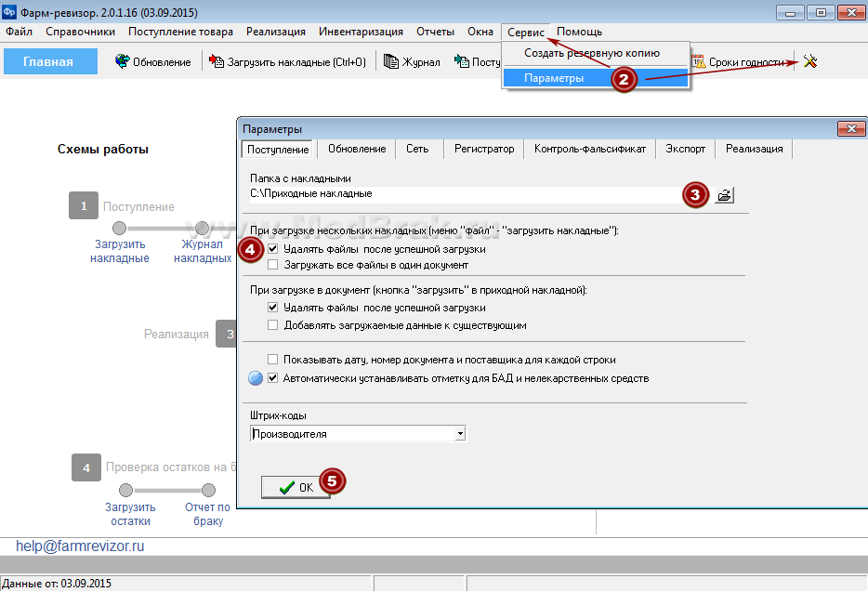
Task: Click the Фарм-ревизор app icon in title bar
Action: pos(9,12)
